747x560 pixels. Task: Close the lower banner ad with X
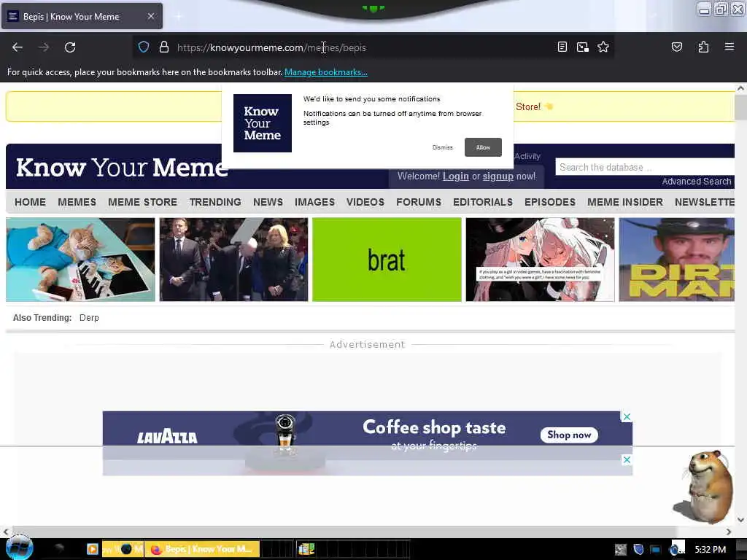pyautogui.click(x=627, y=459)
